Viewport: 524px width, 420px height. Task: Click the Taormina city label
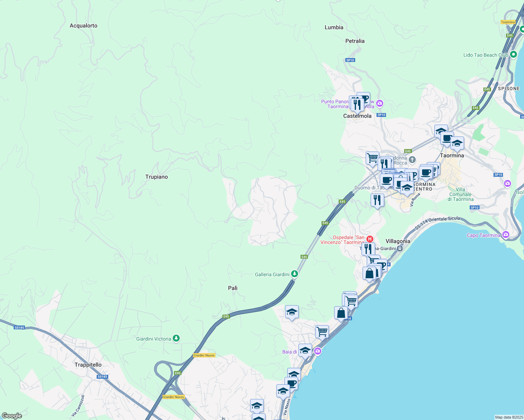click(x=452, y=155)
